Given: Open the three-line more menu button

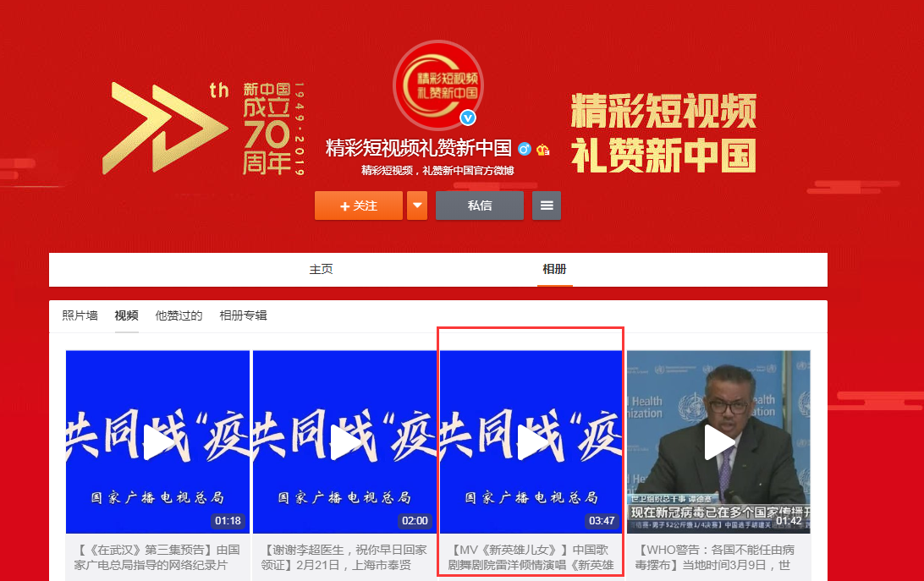Looking at the screenshot, I should pyautogui.click(x=547, y=206).
